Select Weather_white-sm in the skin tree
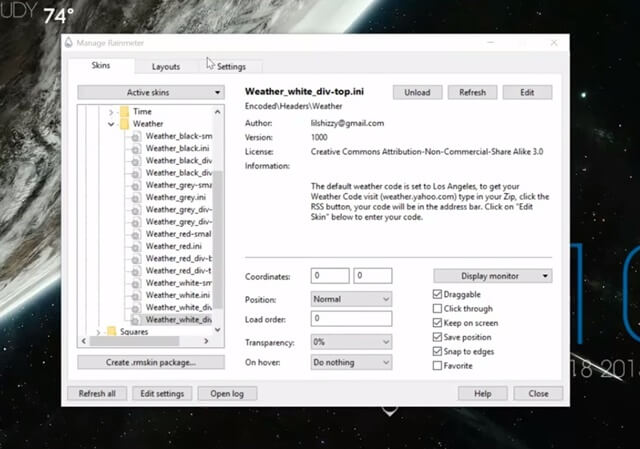This screenshot has height=449, width=640. coord(179,283)
